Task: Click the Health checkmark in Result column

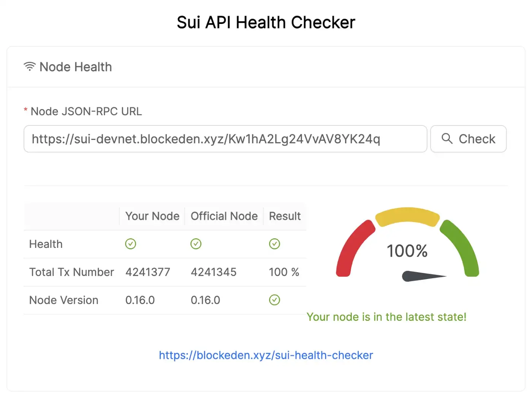Action: pyautogui.click(x=274, y=244)
